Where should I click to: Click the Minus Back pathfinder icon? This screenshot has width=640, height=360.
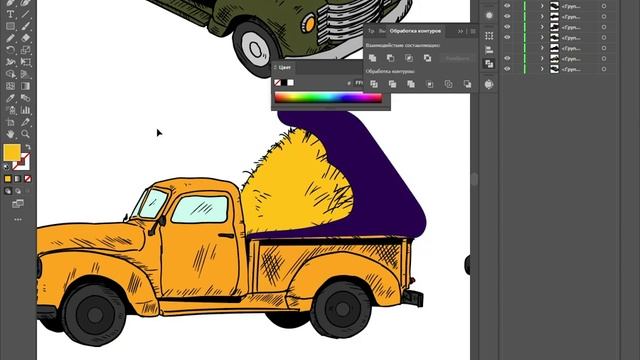click(x=467, y=84)
